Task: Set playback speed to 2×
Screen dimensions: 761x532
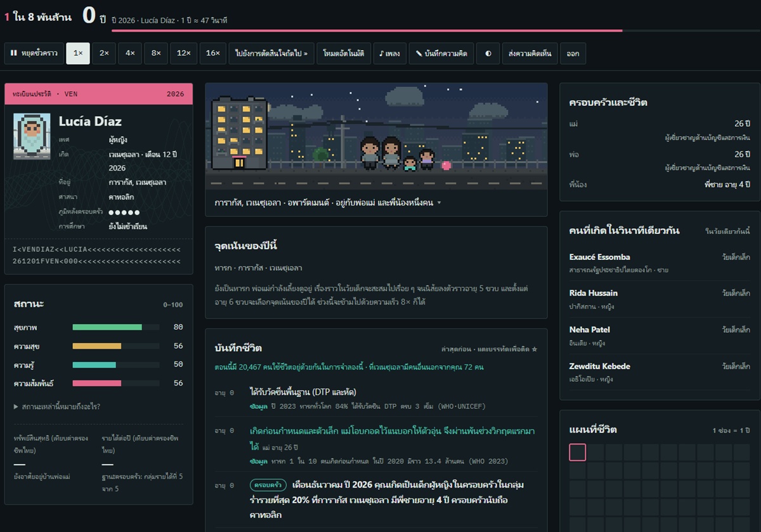Action: click(104, 54)
